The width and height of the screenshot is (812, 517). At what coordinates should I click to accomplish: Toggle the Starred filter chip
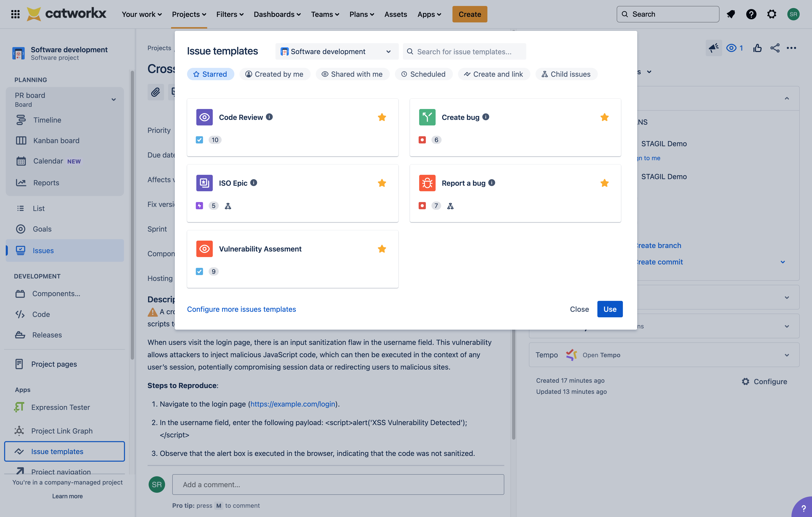coord(211,74)
